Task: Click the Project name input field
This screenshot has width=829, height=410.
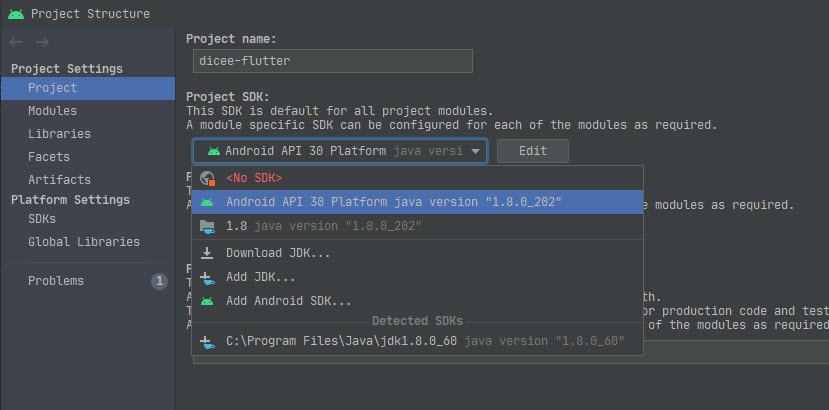Action: 333,61
